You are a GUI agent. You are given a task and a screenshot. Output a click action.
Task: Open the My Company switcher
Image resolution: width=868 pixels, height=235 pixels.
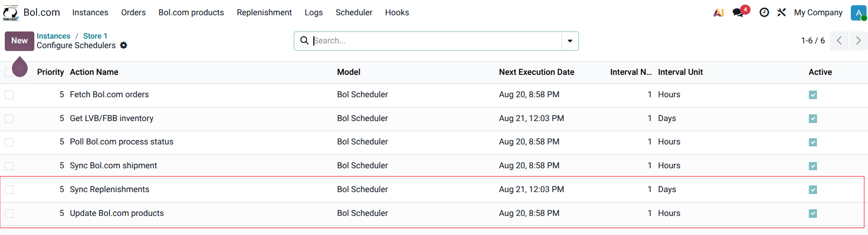[x=818, y=12]
